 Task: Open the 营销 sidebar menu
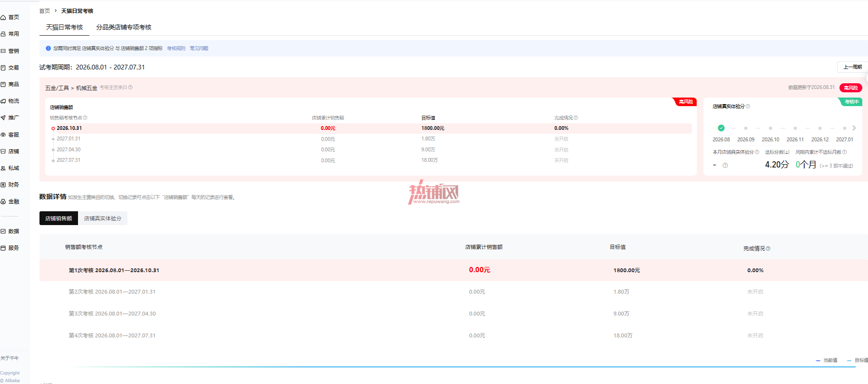point(10,51)
